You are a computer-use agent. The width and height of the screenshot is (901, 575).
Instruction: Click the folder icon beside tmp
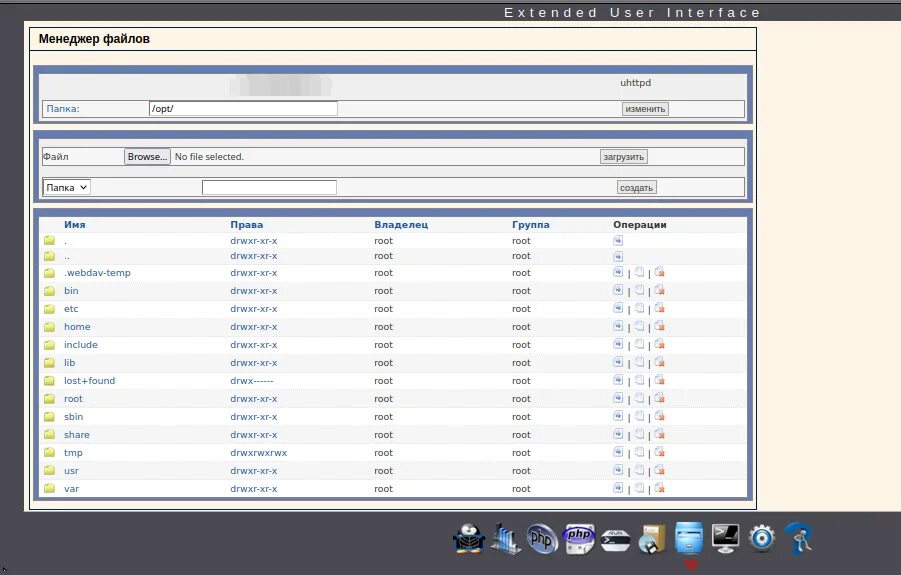[x=49, y=453]
